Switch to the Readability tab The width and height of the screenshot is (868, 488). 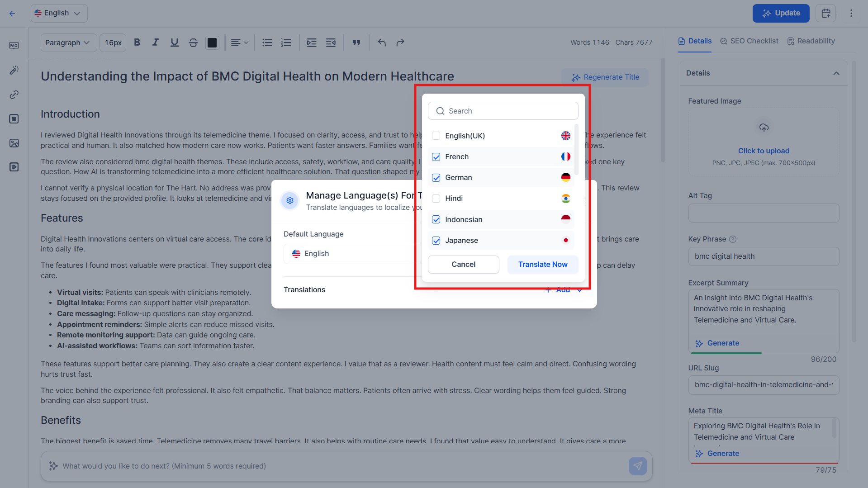coord(811,41)
